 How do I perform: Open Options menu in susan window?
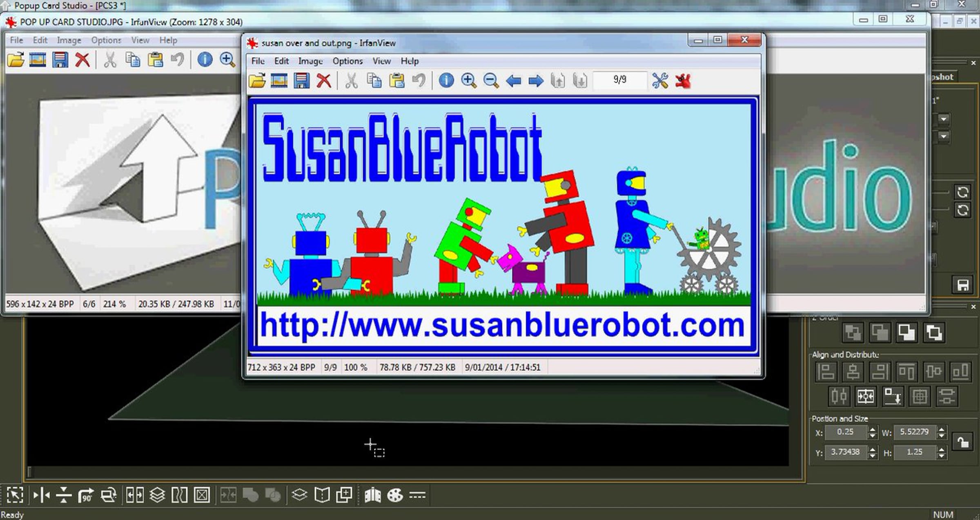coord(347,61)
